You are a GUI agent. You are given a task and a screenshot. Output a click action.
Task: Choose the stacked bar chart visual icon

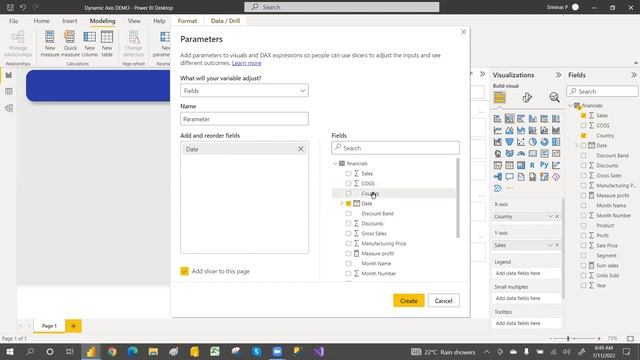[x=498, y=119]
